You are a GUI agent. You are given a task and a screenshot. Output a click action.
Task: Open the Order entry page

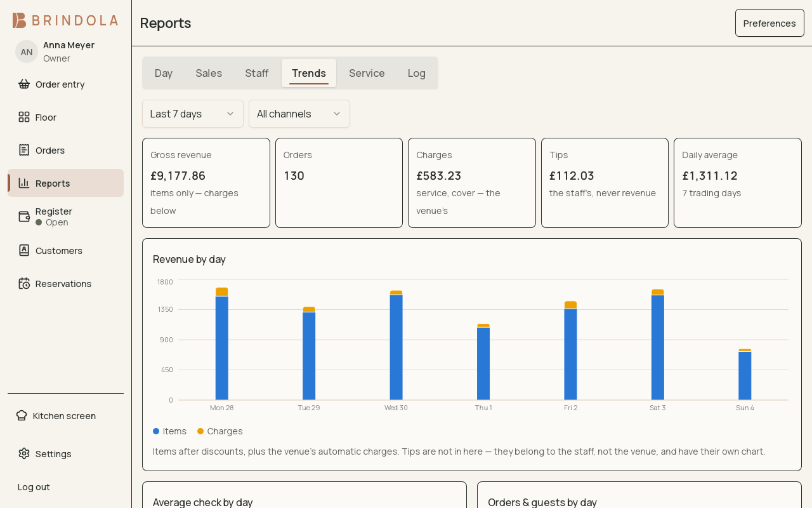[x=65, y=84]
